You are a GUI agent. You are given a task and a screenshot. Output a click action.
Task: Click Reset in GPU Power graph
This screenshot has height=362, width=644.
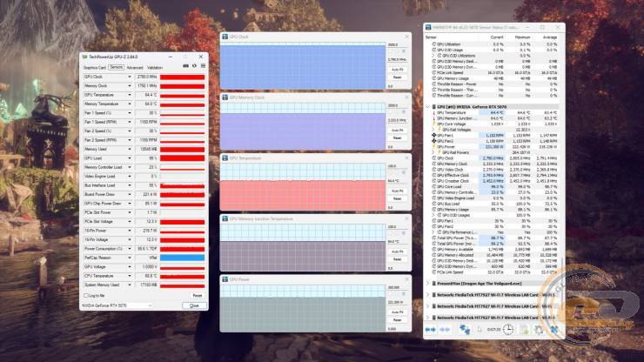click(x=397, y=319)
